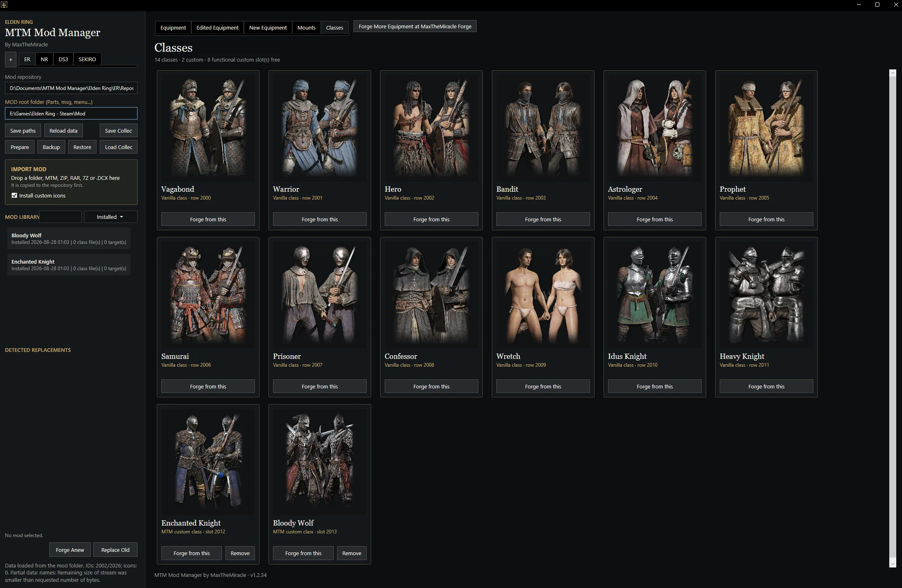Click the Forge Anew button
This screenshot has width=902, height=588.
coord(70,550)
